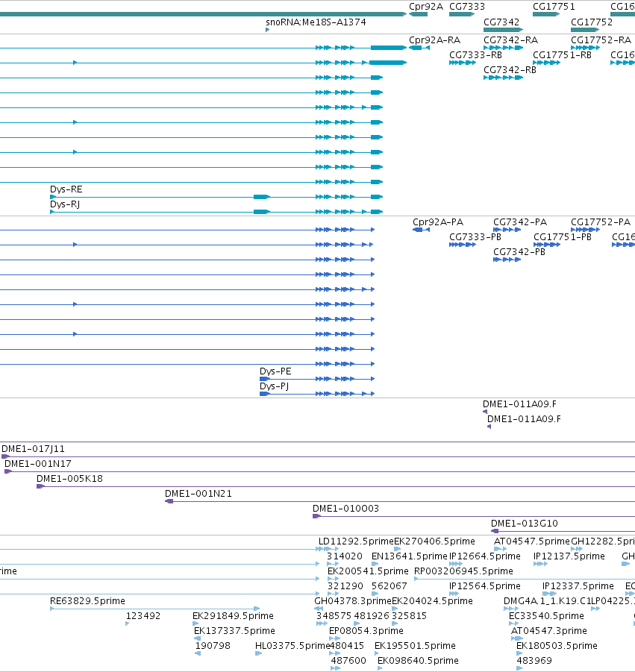
Task: Select the CG17752-RA transcript label
Action: 601,40
